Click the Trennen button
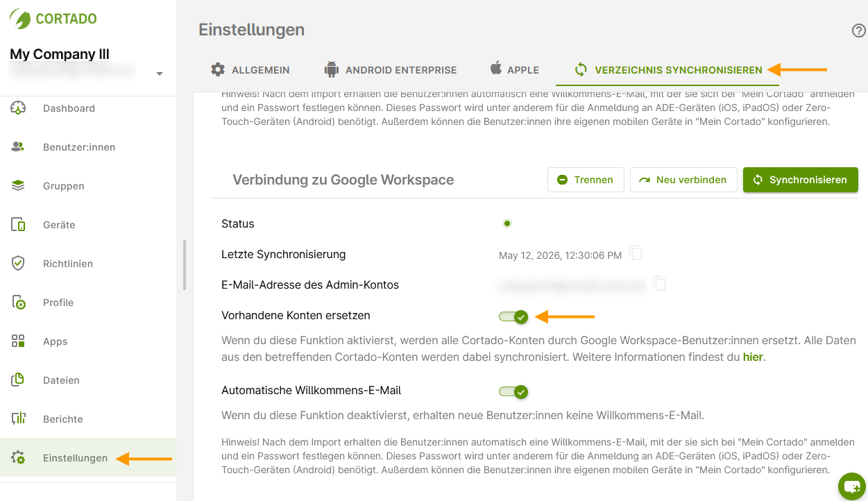The height and width of the screenshot is (501, 868). [586, 180]
